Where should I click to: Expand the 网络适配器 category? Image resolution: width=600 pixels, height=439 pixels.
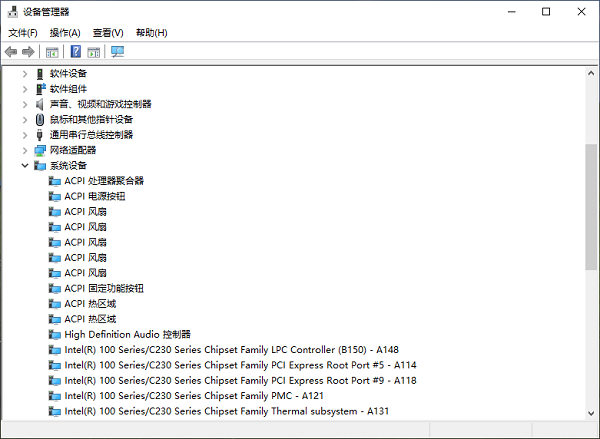pyautogui.click(x=25, y=150)
